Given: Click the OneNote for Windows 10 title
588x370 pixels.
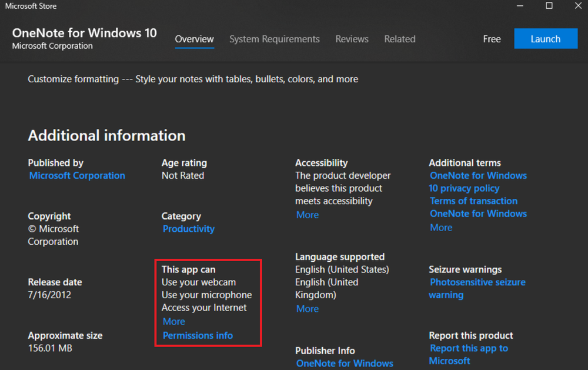Looking at the screenshot, I should (84, 33).
